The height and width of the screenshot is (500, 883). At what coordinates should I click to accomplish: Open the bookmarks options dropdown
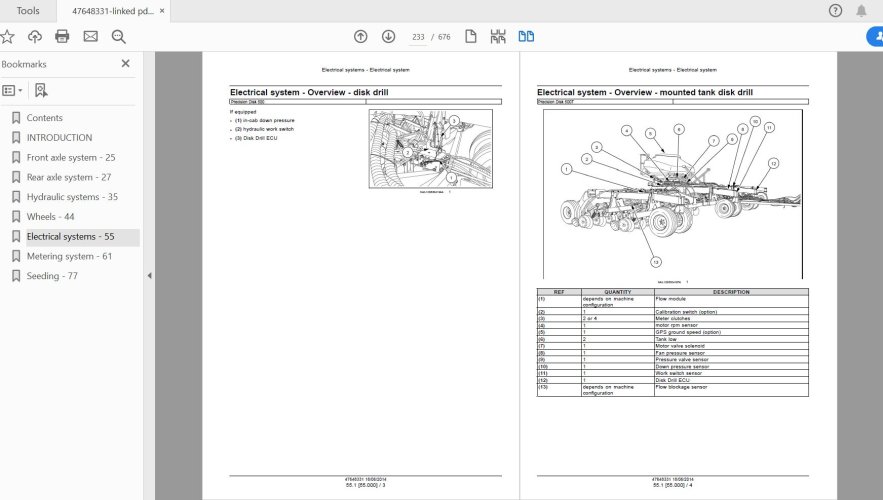(x=12, y=90)
